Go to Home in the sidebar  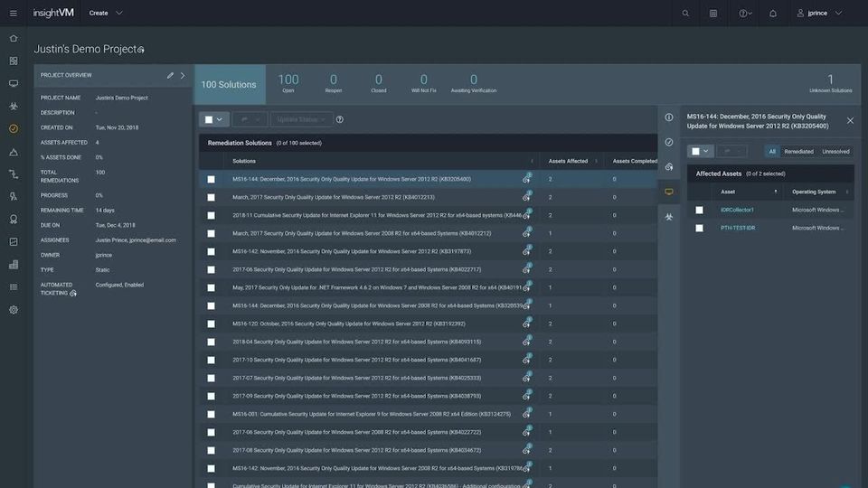pyautogui.click(x=14, y=38)
